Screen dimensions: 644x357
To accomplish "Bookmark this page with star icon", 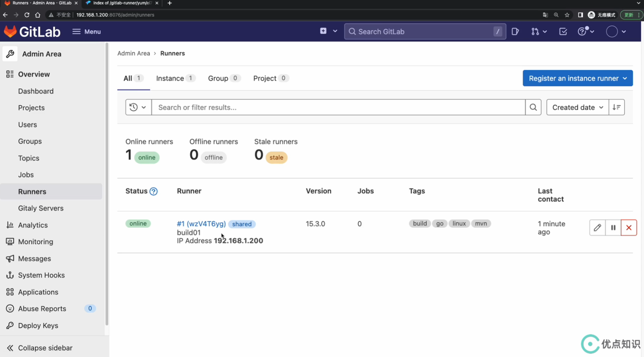I will coord(567,15).
